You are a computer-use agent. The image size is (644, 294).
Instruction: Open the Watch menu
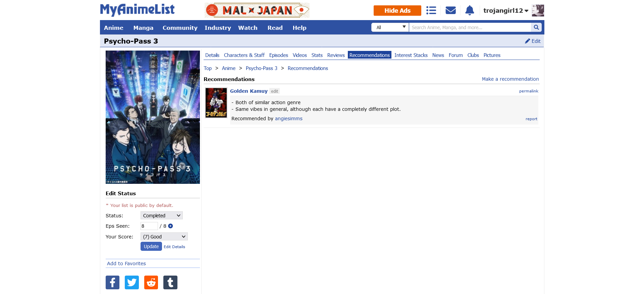248,28
